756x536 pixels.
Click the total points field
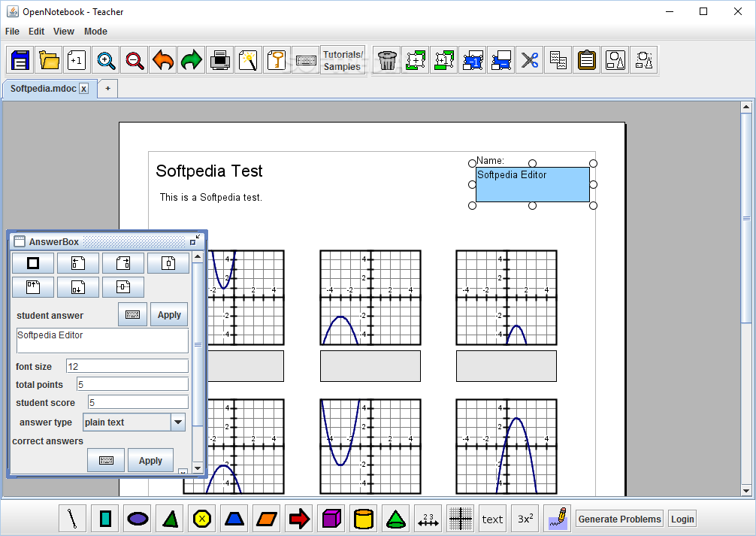tap(132, 384)
